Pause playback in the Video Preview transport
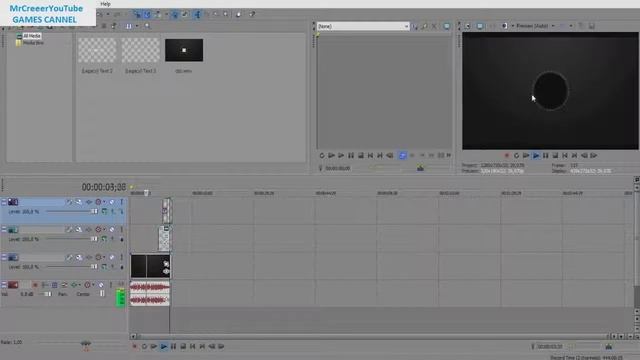The width and height of the screenshot is (640, 360). [546, 156]
